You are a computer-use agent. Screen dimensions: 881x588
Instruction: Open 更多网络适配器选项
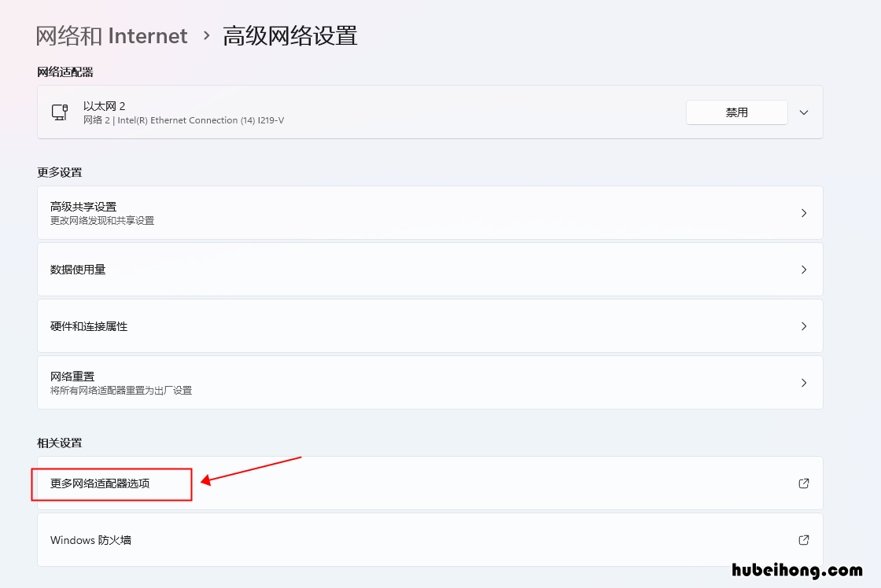[429, 483]
